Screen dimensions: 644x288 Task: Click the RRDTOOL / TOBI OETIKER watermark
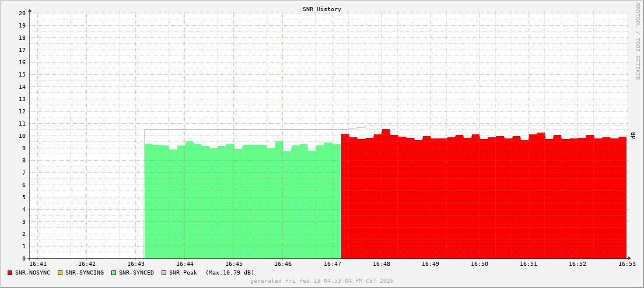coord(637,41)
